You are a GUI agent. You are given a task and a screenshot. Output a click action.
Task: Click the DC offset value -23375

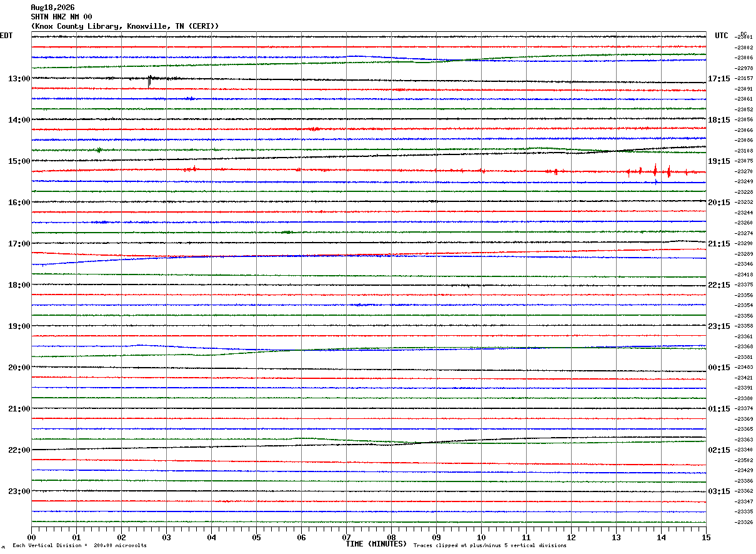744,285
